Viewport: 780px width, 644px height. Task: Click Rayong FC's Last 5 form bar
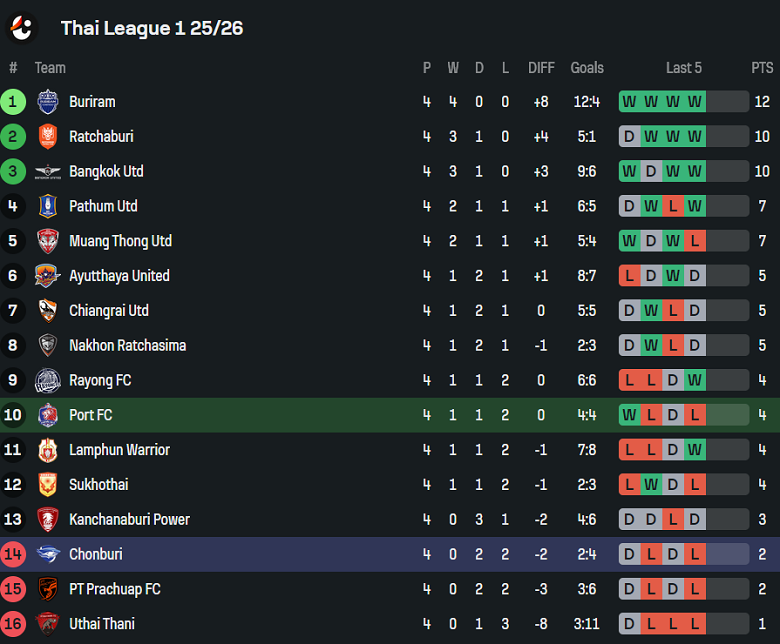683,380
